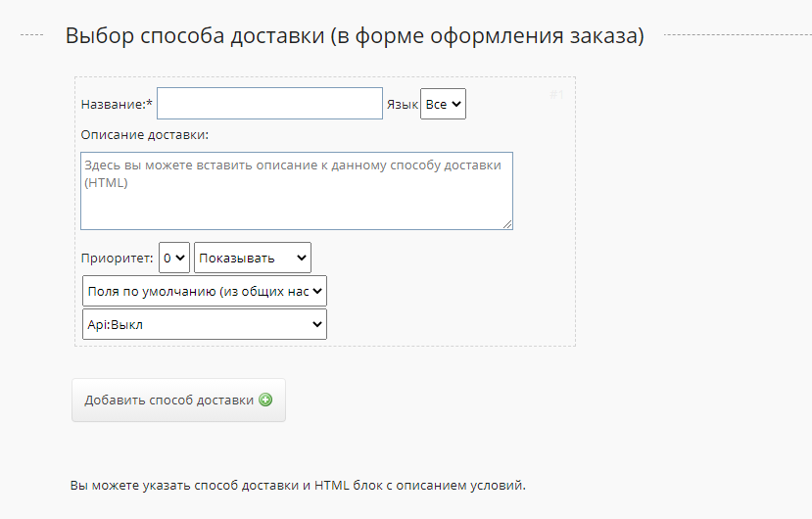Click the dashed line right of the heading
Screen dimensions: 812x519
(x=735, y=36)
